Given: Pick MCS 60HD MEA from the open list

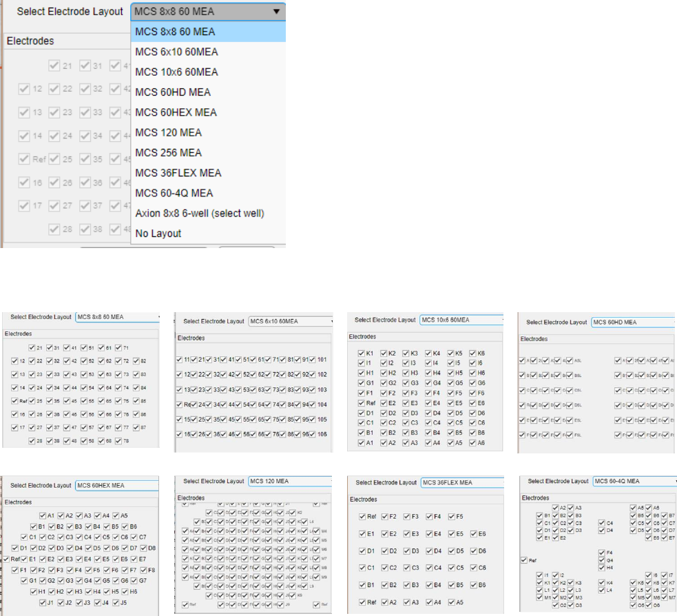Looking at the screenshot, I should coord(208,92).
